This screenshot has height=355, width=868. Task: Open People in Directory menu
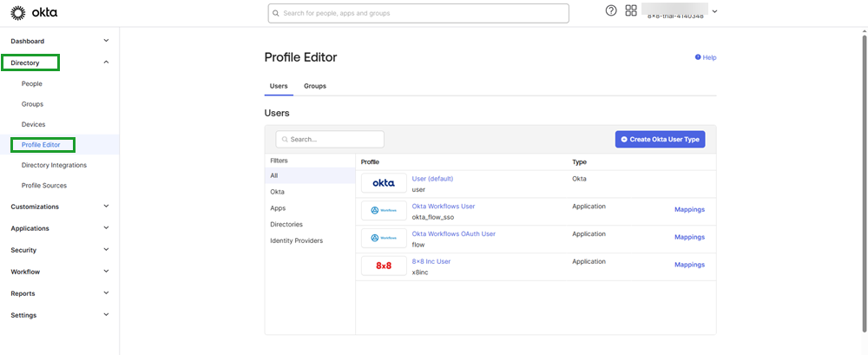31,83
